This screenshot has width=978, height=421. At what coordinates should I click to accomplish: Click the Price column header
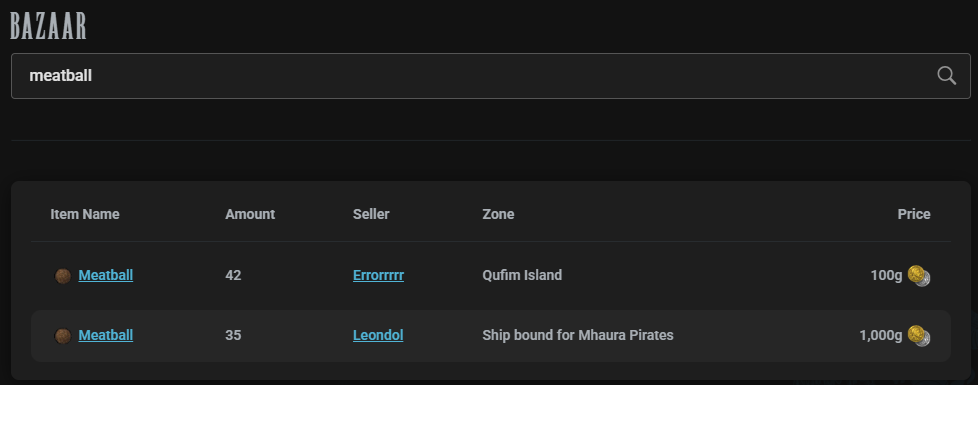[914, 214]
